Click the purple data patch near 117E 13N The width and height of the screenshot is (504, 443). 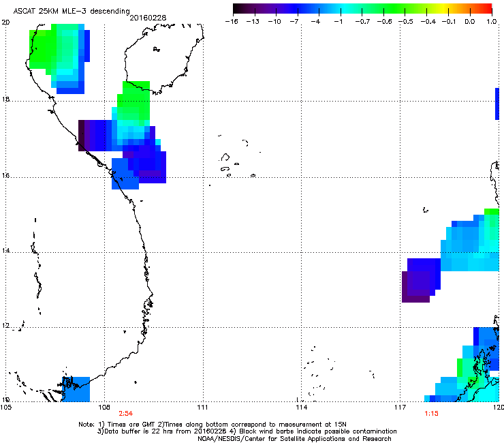pos(421,280)
